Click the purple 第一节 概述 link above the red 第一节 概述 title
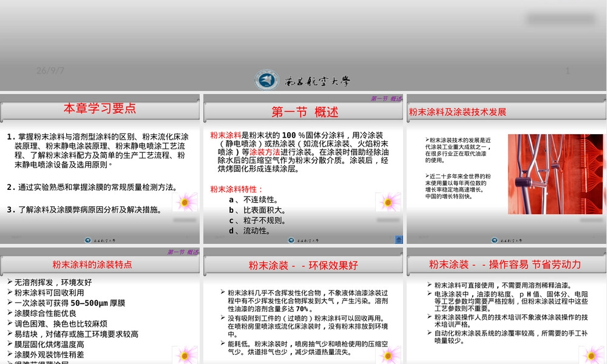 click(386, 99)
